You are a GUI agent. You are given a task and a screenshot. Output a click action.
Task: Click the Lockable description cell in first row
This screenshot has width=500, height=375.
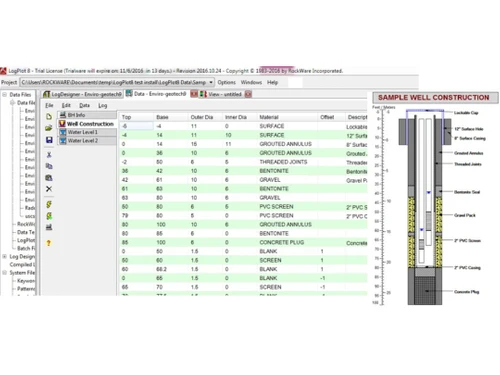point(356,127)
